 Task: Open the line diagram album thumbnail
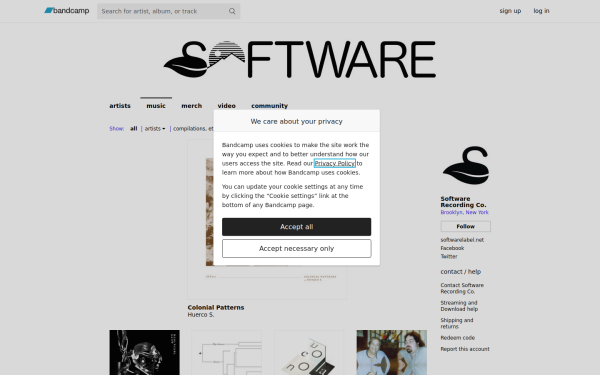[x=227, y=352]
